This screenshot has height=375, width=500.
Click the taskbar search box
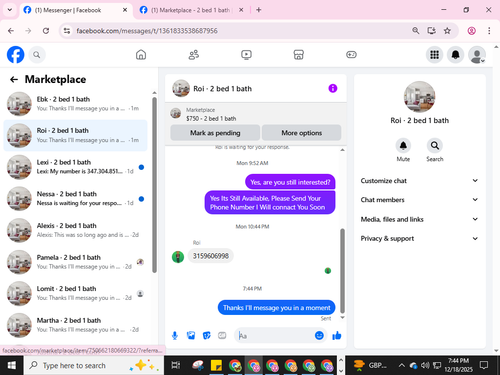tap(94, 365)
